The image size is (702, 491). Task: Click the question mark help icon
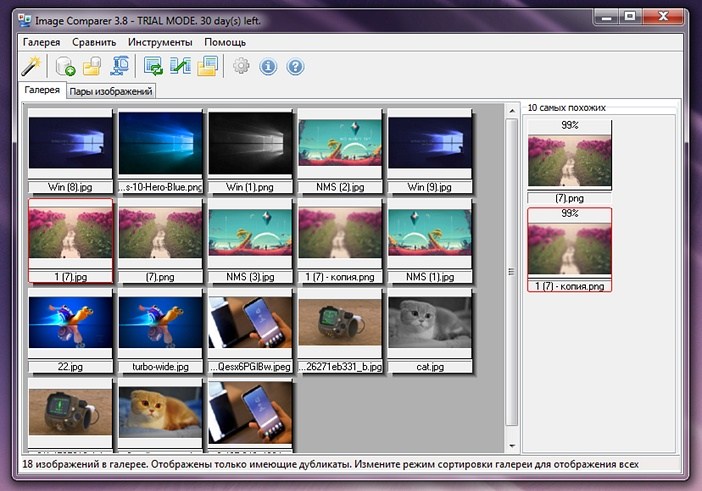(x=295, y=67)
